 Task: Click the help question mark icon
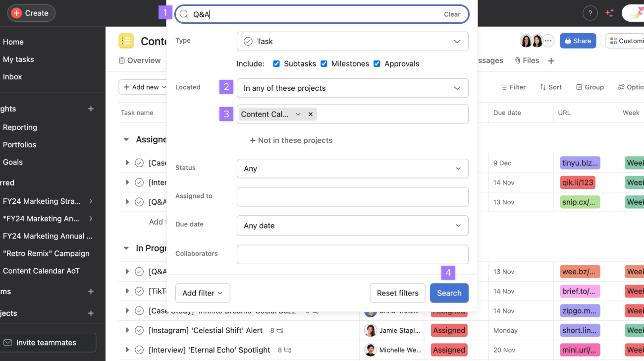tap(590, 13)
